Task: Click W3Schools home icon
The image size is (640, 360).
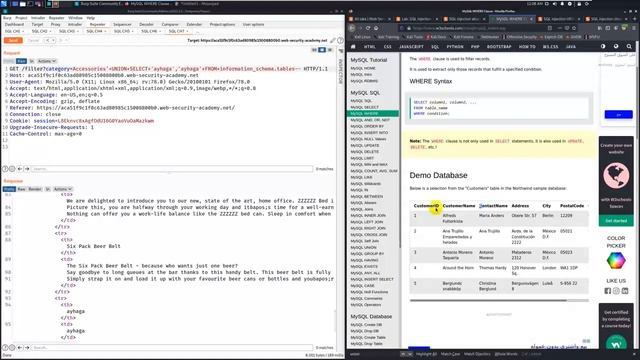Action: point(353,47)
